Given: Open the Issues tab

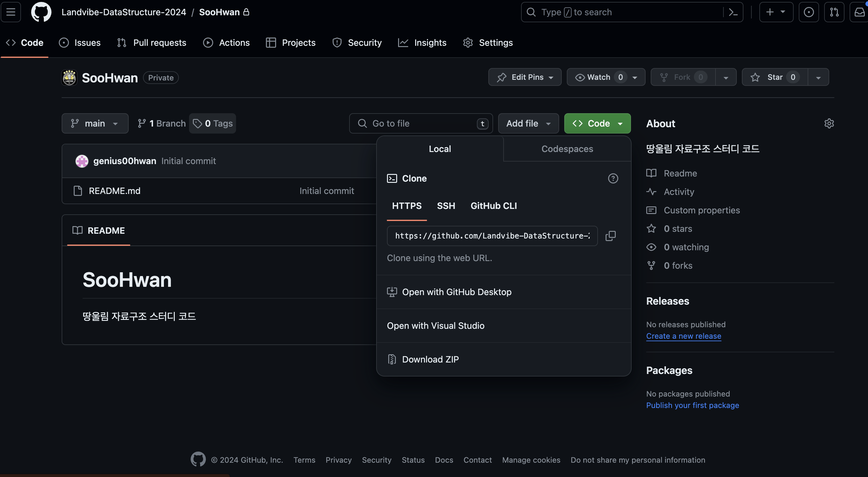Looking at the screenshot, I should [79, 43].
